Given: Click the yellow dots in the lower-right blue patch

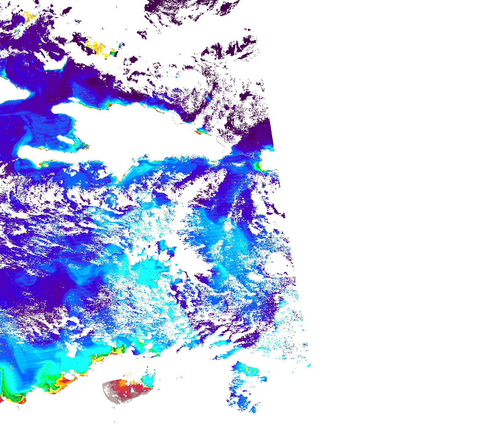Looking at the screenshot, I should tap(250, 370).
